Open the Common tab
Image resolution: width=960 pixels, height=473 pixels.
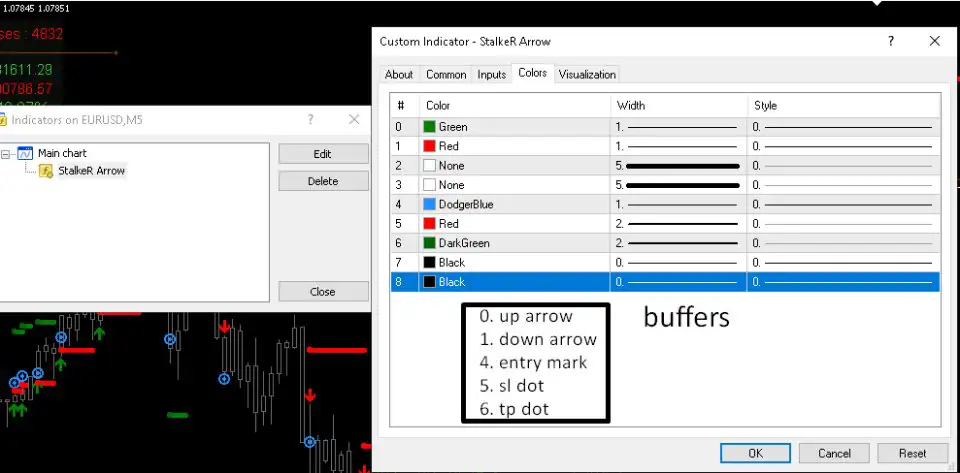click(x=446, y=74)
